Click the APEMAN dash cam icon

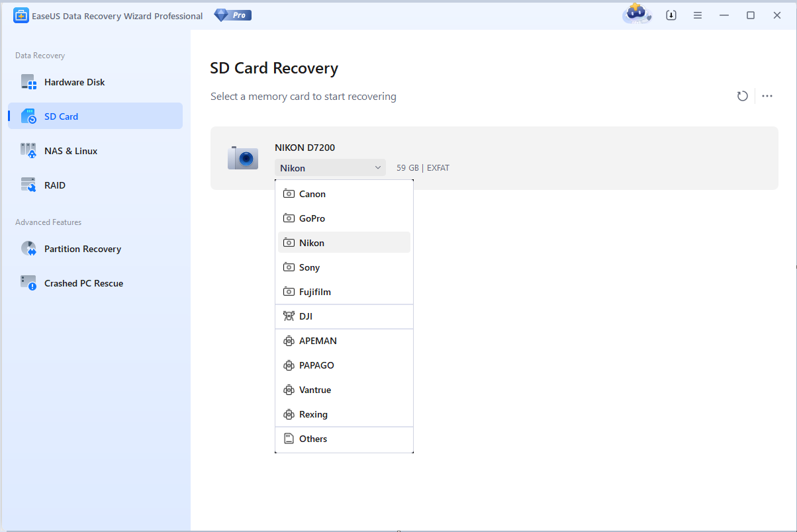point(289,341)
